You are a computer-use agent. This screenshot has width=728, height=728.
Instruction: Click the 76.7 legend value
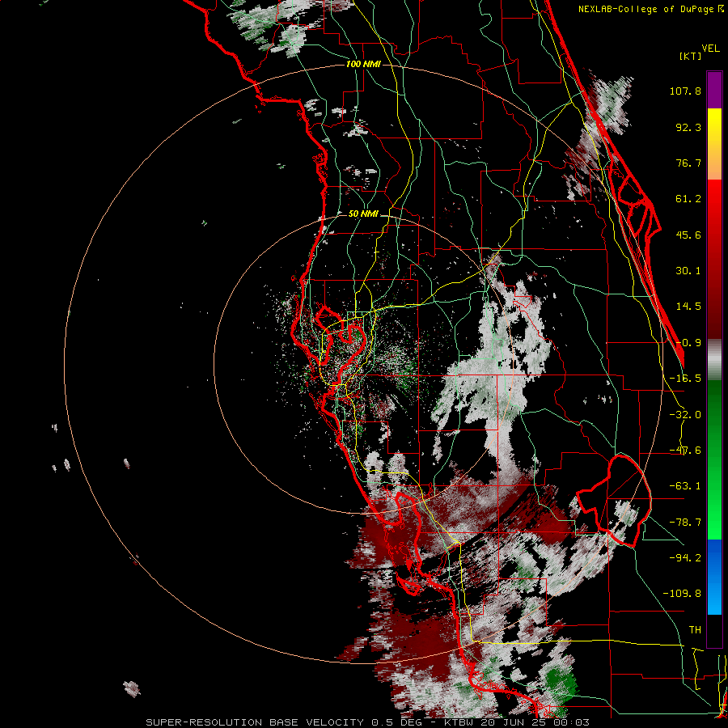coord(688,163)
